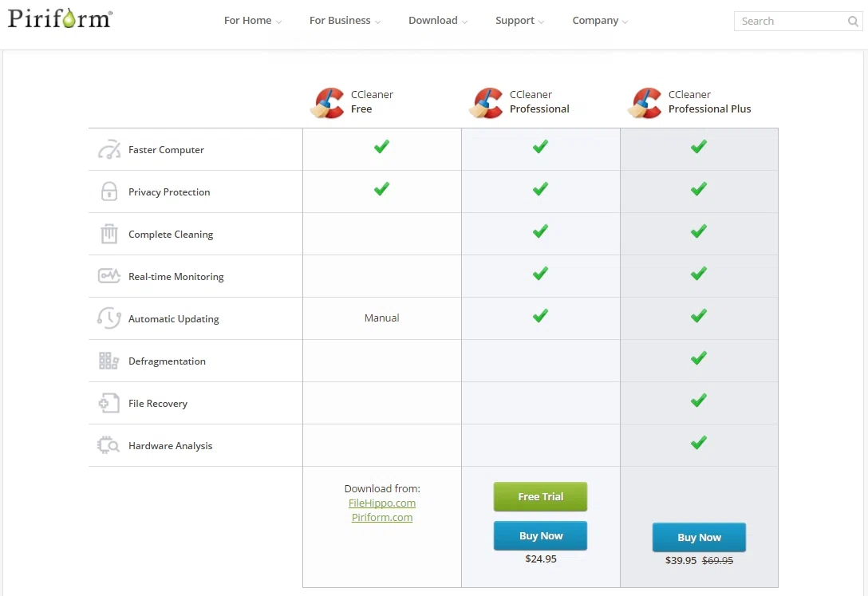Click the Real-time Monitoring feature label
Viewport: 868px width, 596px height.
tap(176, 277)
